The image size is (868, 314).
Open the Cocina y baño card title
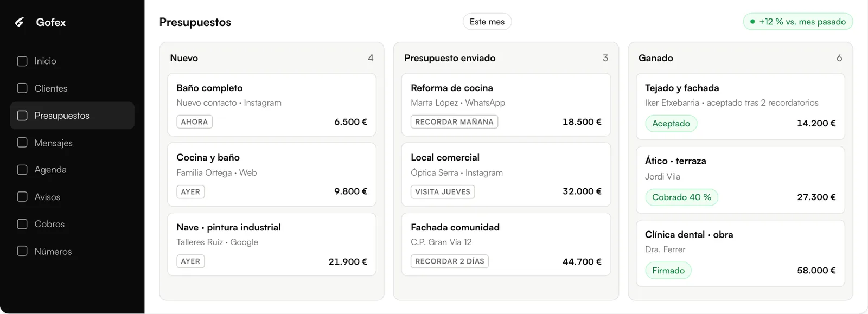click(x=208, y=157)
